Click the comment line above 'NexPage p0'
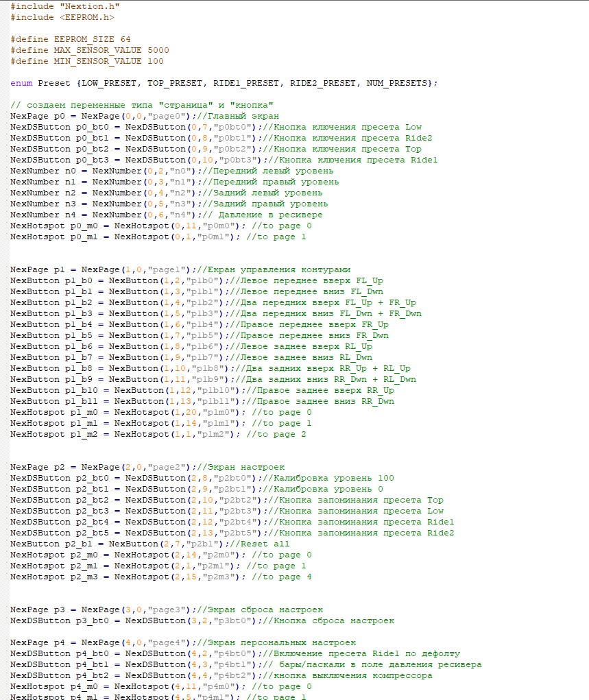The height and width of the screenshot is (700, 589). click(142, 105)
